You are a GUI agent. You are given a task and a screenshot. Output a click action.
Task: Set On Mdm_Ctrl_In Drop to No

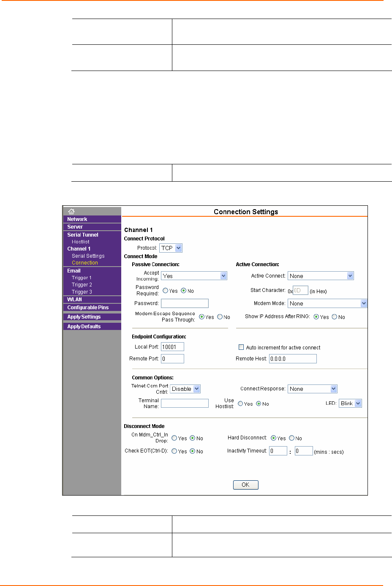click(x=192, y=438)
